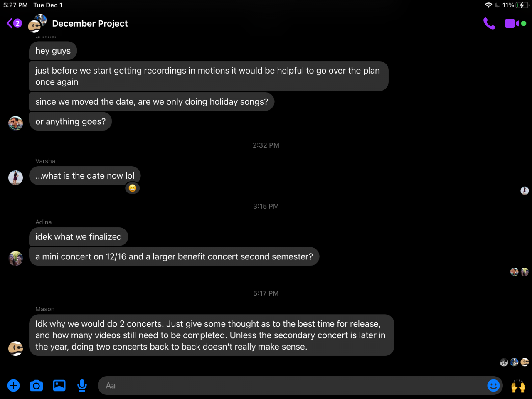532x399 pixels.
Task: View the laughing reaction on Varsha's message
Action: (132, 188)
